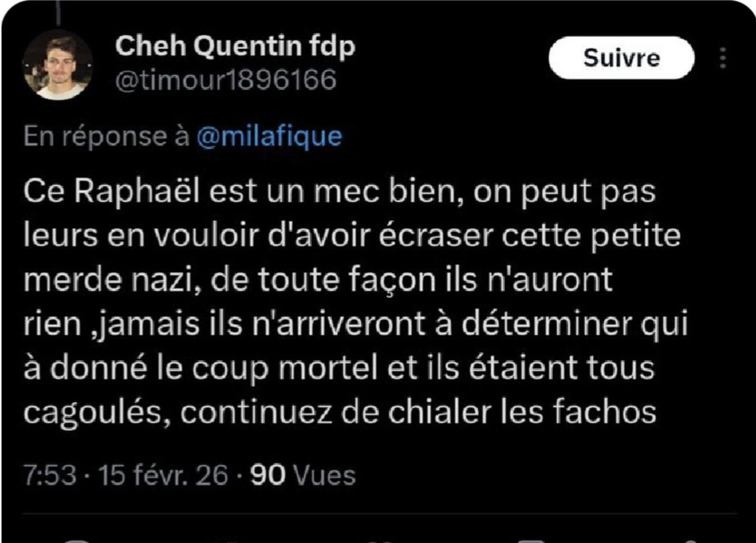Click the partially visible bookmark icon
The width and height of the screenshot is (756, 543).
532,541
